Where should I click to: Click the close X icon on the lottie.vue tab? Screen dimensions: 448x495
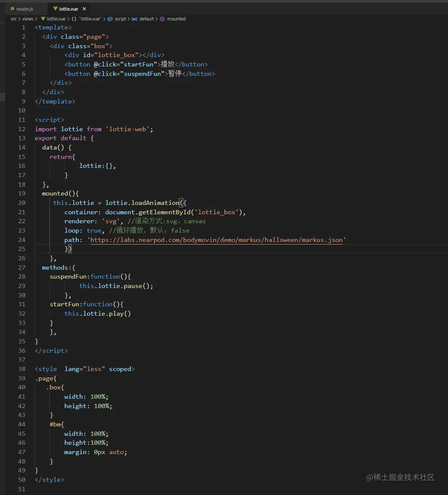coord(83,8)
